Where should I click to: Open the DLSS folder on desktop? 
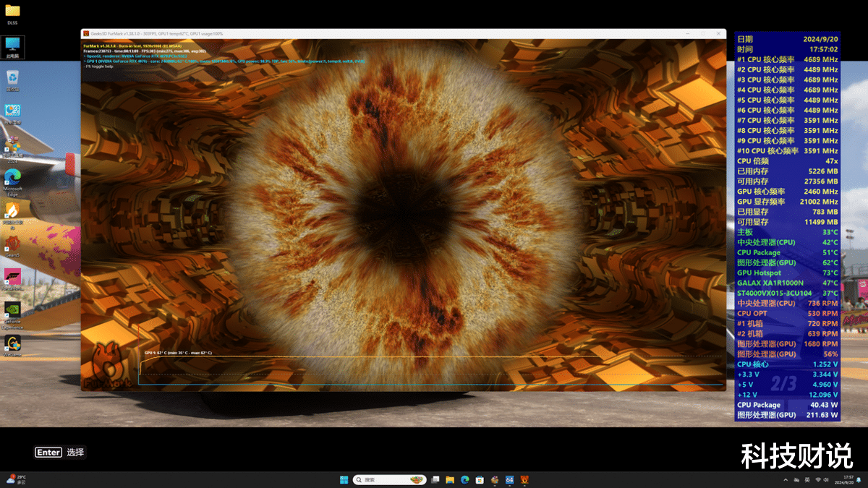coord(12,13)
